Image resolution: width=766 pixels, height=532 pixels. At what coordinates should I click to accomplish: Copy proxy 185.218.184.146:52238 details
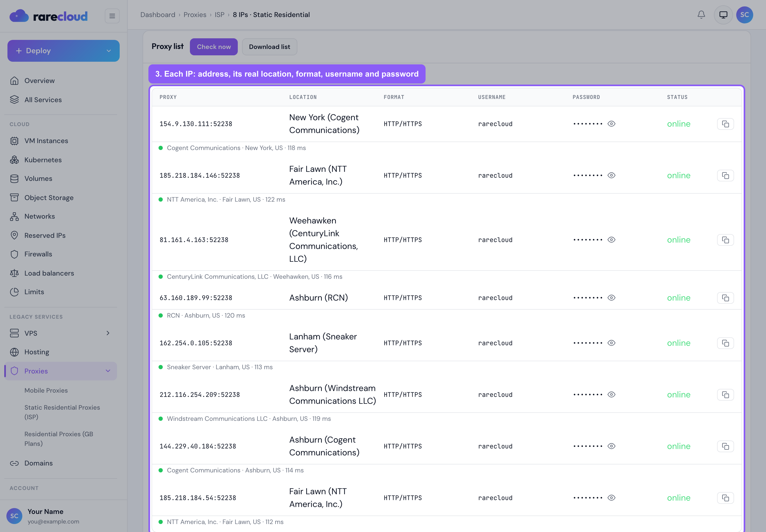[725, 176]
